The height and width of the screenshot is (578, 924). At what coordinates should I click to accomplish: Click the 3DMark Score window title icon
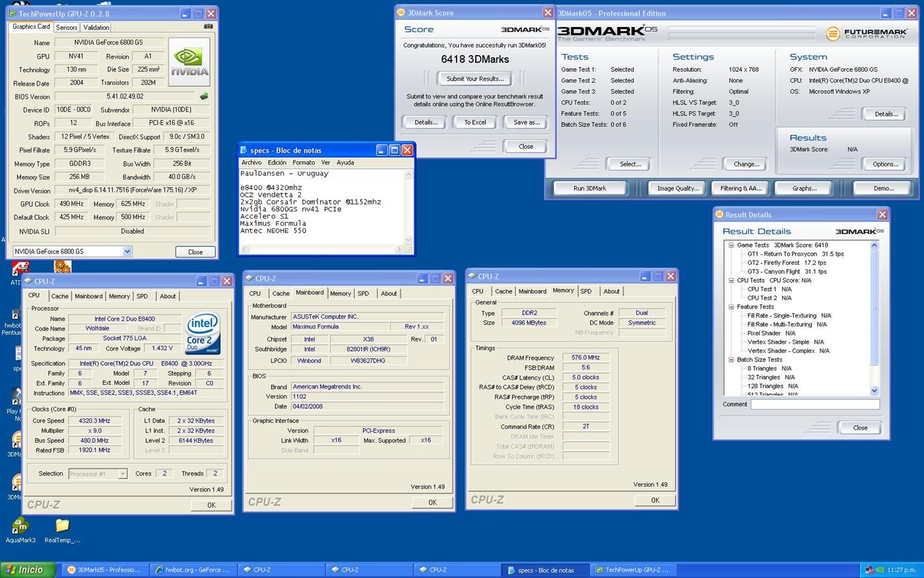401,13
